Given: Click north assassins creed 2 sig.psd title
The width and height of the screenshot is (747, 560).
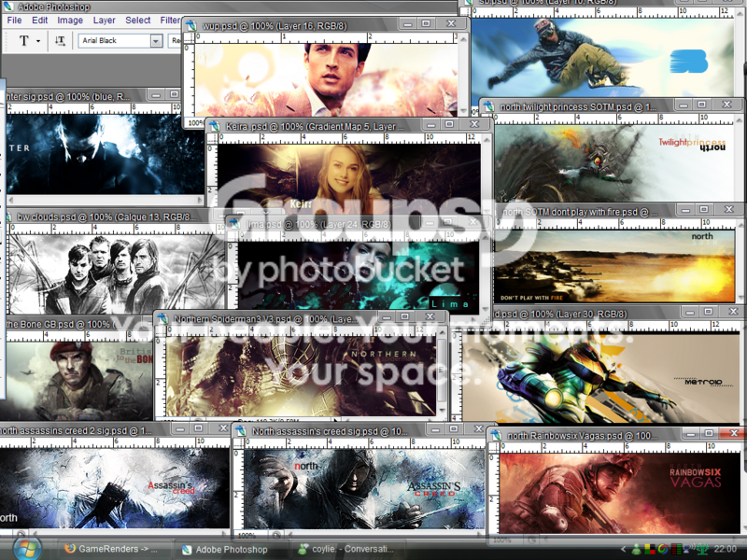Looking at the screenshot, I should click(76, 430).
